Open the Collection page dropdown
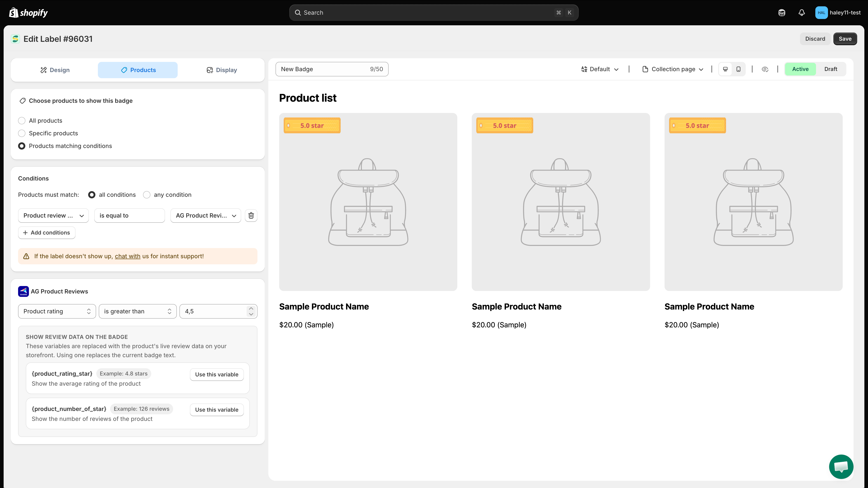 pyautogui.click(x=673, y=69)
